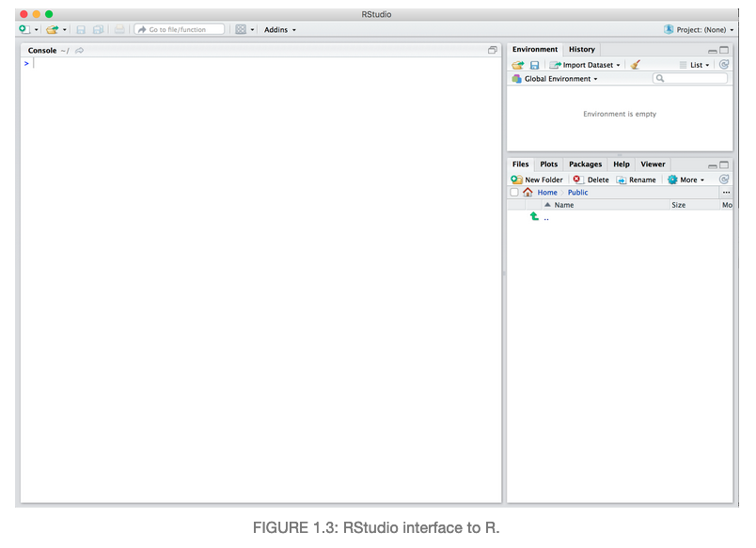Open the Import Dataset menu
Viewport: 756px width, 548px height.
(585, 65)
